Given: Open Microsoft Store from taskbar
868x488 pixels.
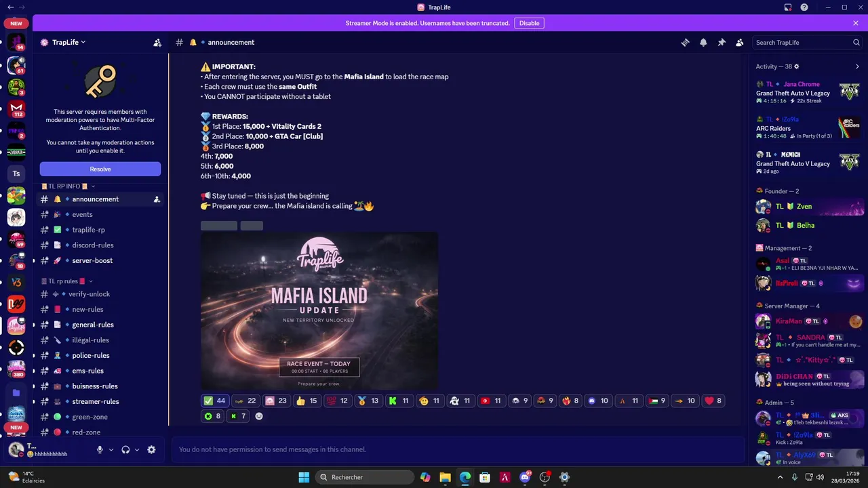Looking at the screenshot, I should coord(485,477).
